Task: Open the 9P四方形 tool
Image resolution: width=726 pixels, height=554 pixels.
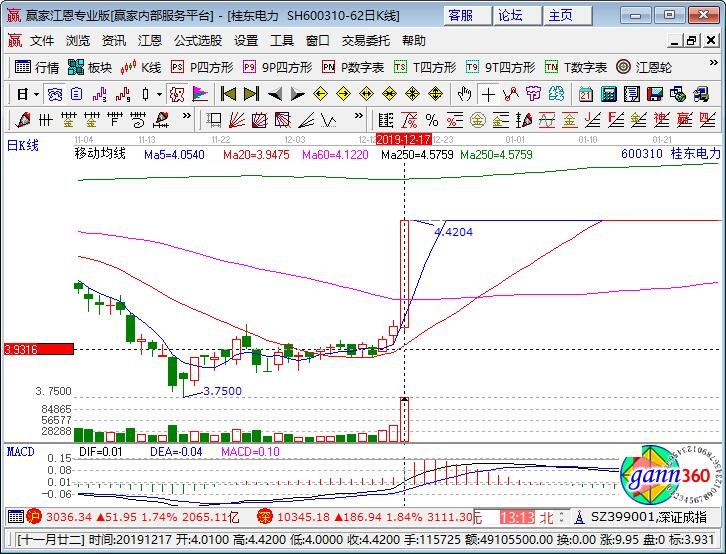Action: click(278, 68)
